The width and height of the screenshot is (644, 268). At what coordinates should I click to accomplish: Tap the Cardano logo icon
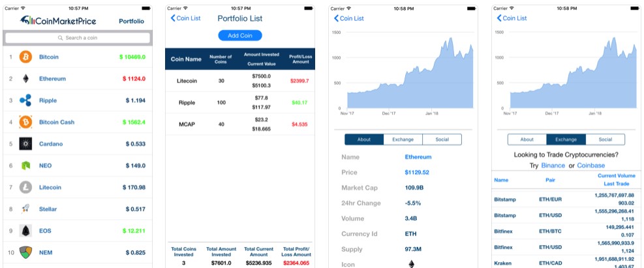click(x=25, y=144)
